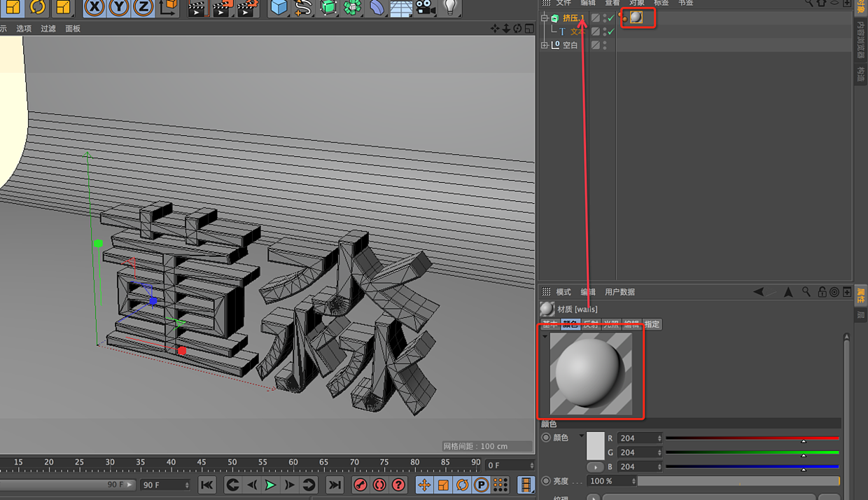Select the Rotate tool in top toolbar
The image size is (868, 500).
38,8
